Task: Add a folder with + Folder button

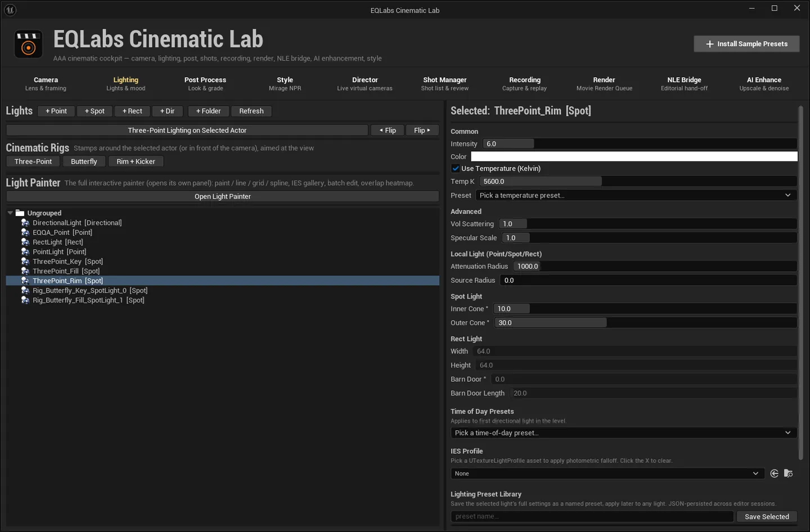Action: [208, 111]
